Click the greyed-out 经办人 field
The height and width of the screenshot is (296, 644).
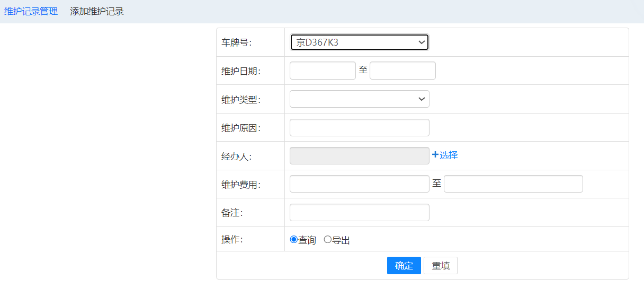[x=359, y=156]
